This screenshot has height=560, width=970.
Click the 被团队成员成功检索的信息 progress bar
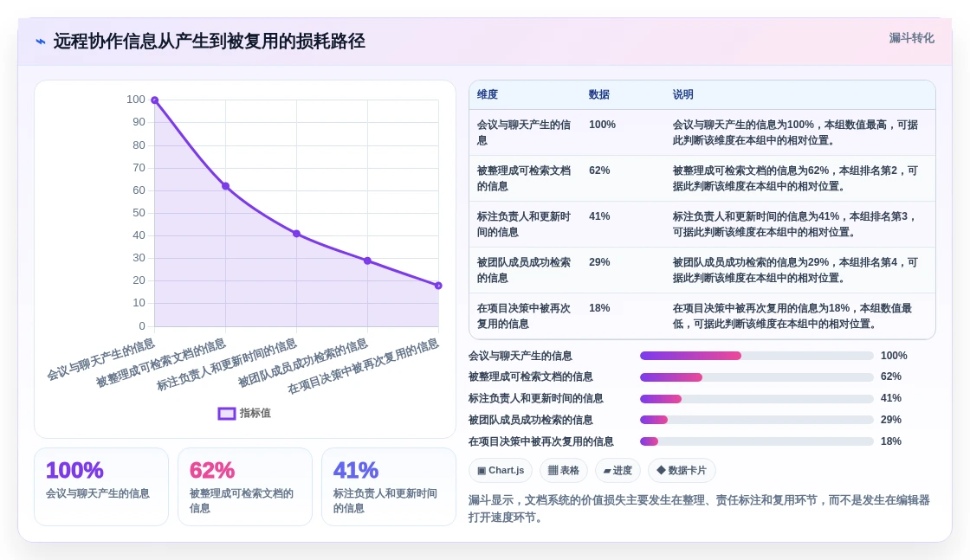pyautogui.click(x=757, y=421)
